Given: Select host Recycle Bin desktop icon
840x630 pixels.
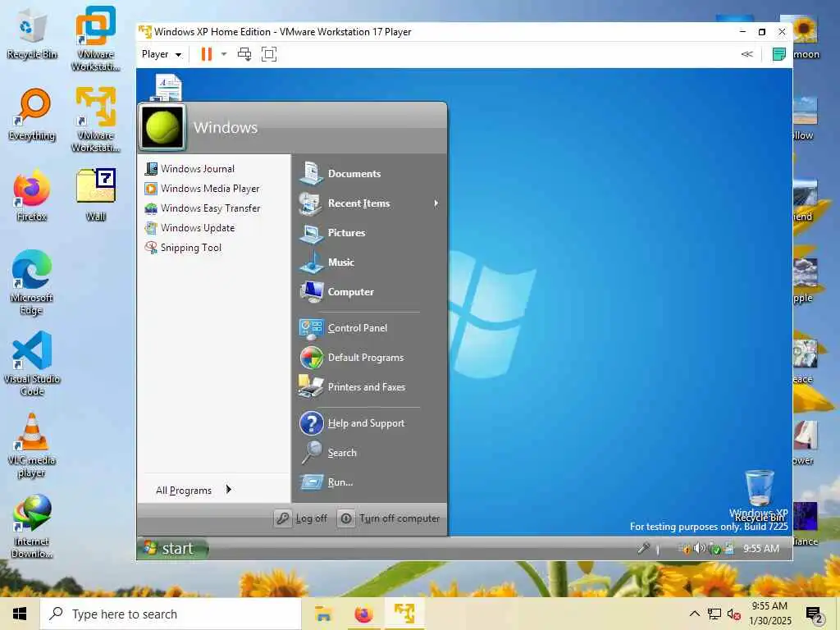Looking at the screenshot, I should pyautogui.click(x=32, y=34).
